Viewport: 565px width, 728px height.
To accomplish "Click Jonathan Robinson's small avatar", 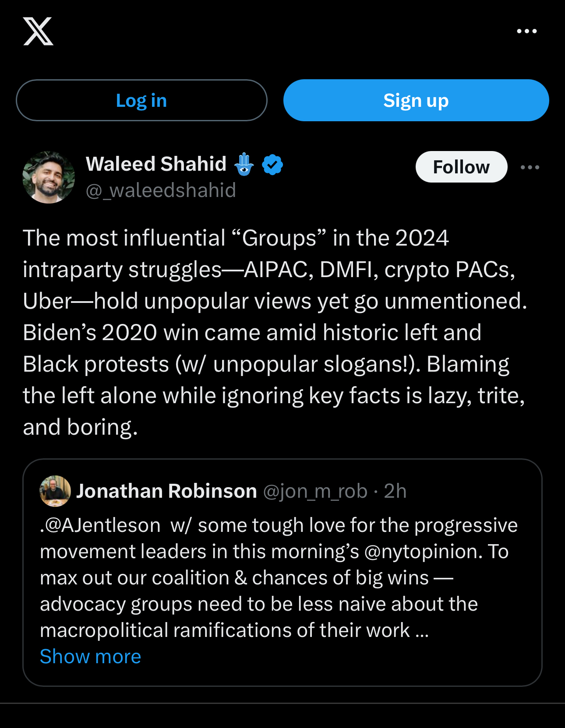I will pyautogui.click(x=55, y=491).
